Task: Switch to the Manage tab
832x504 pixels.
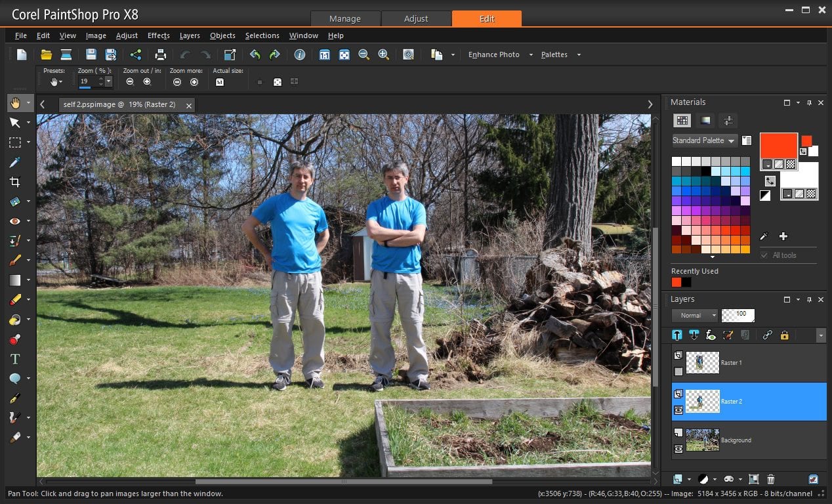Action: tap(345, 18)
